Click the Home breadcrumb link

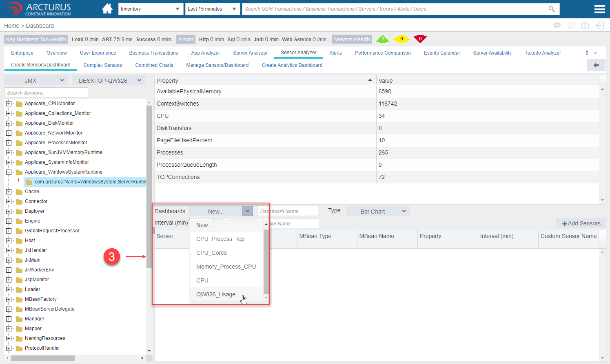12,26
